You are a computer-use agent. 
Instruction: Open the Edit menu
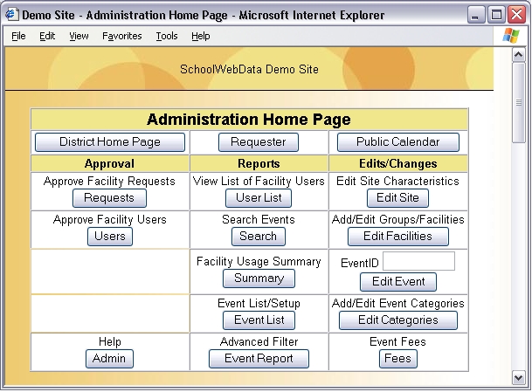pyautogui.click(x=47, y=36)
